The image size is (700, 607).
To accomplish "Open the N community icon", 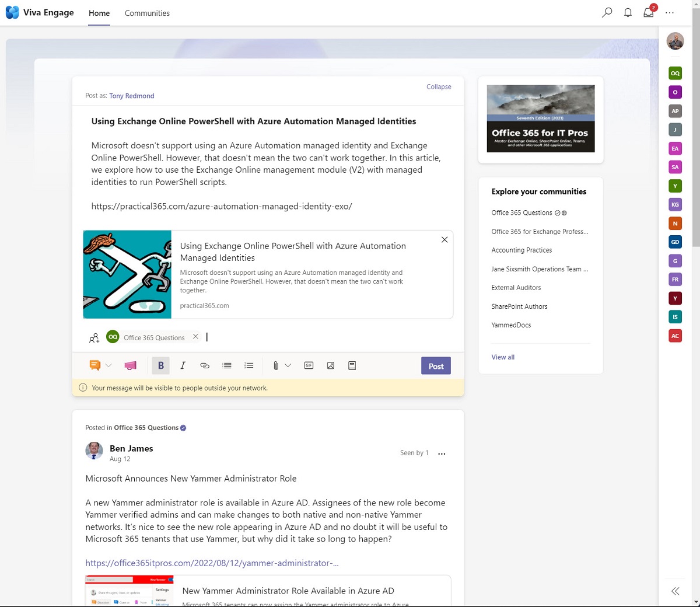I will (x=675, y=224).
